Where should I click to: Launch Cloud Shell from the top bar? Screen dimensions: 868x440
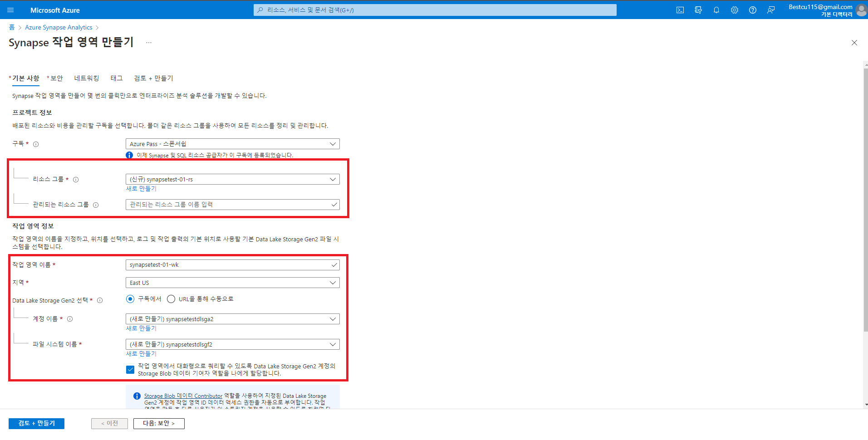(680, 10)
